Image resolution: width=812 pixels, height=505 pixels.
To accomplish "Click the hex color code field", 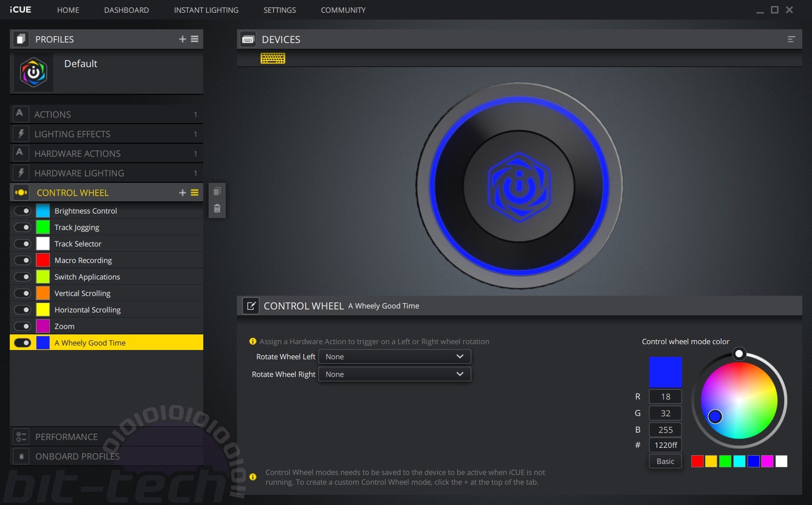I will pyautogui.click(x=665, y=445).
